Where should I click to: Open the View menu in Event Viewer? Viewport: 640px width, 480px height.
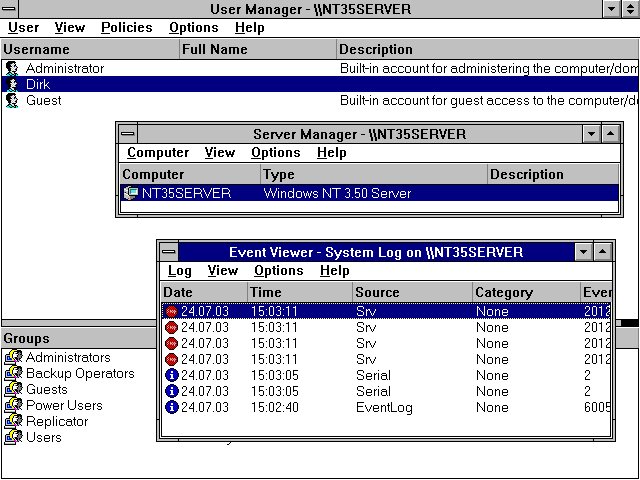click(x=222, y=271)
